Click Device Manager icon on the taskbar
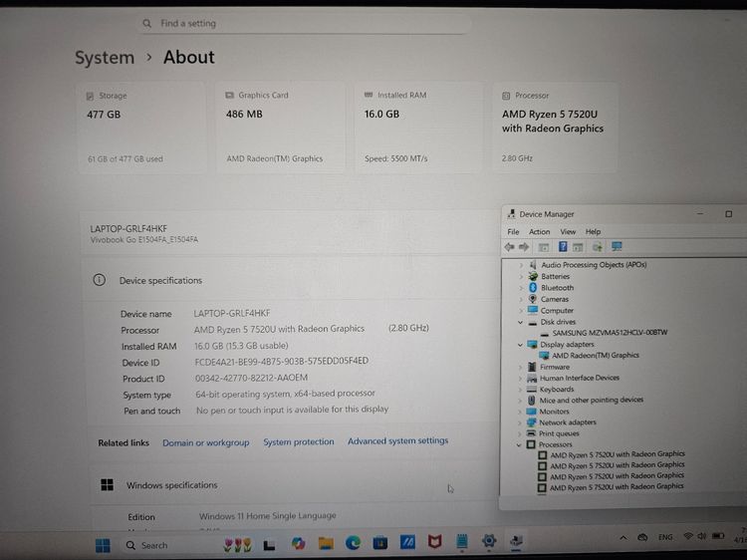Image resolution: width=747 pixels, height=560 pixels. point(516,541)
